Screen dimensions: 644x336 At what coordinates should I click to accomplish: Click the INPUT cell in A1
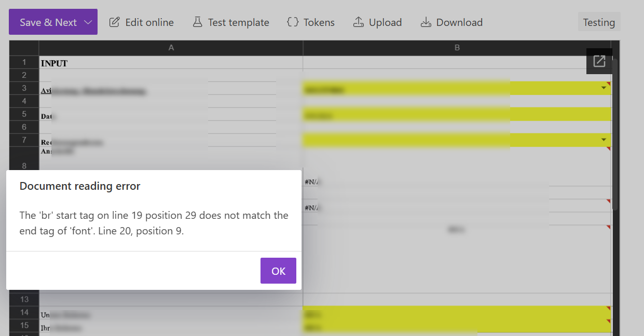(171, 63)
